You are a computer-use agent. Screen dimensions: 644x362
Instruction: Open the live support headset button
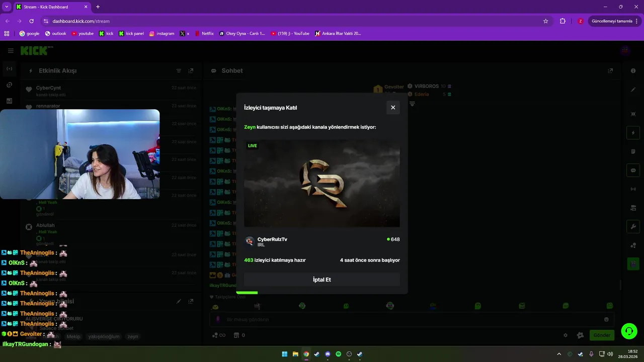tap(629, 331)
